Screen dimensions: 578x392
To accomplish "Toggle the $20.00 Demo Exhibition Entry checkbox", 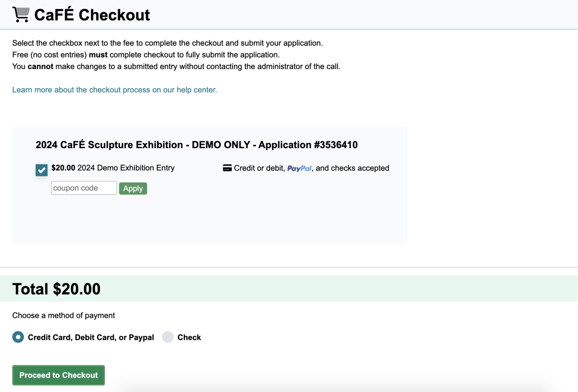I will click(41, 170).
